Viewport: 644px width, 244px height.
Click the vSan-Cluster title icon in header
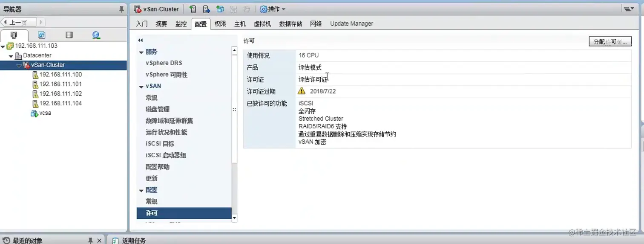pos(137,9)
